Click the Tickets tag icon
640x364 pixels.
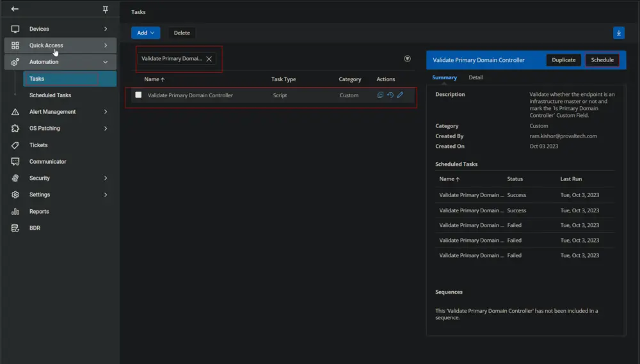coord(15,145)
